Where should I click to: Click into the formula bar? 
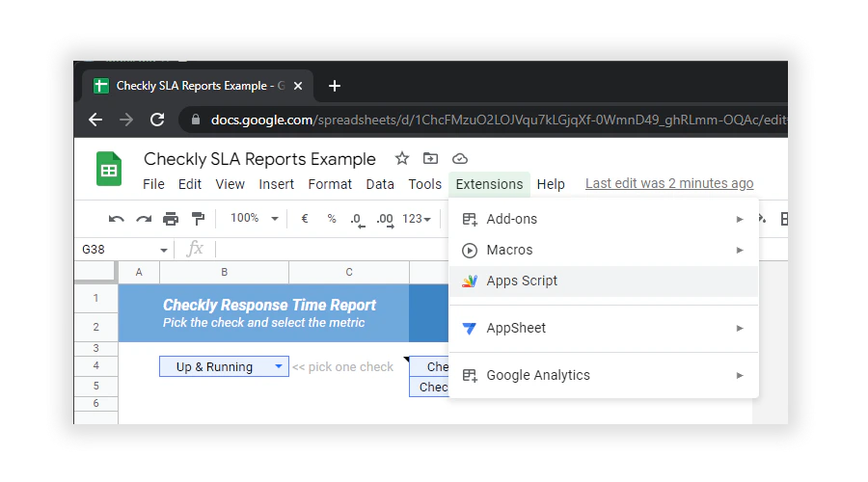click(332, 250)
